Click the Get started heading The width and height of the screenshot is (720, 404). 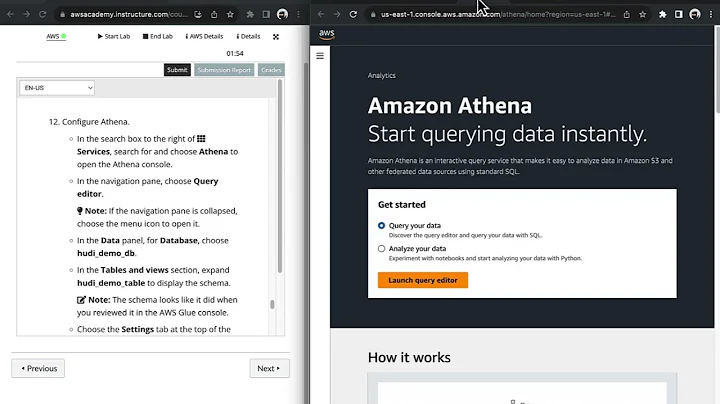tap(402, 205)
